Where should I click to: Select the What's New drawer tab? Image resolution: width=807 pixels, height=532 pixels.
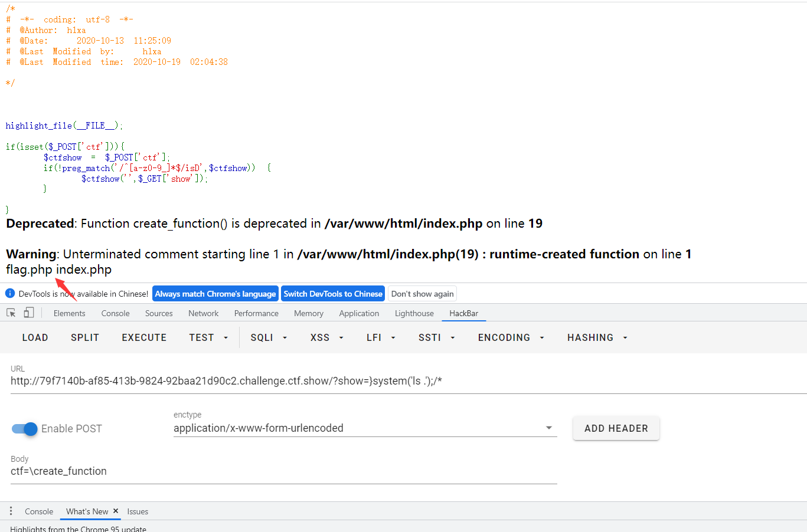[x=87, y=511]
